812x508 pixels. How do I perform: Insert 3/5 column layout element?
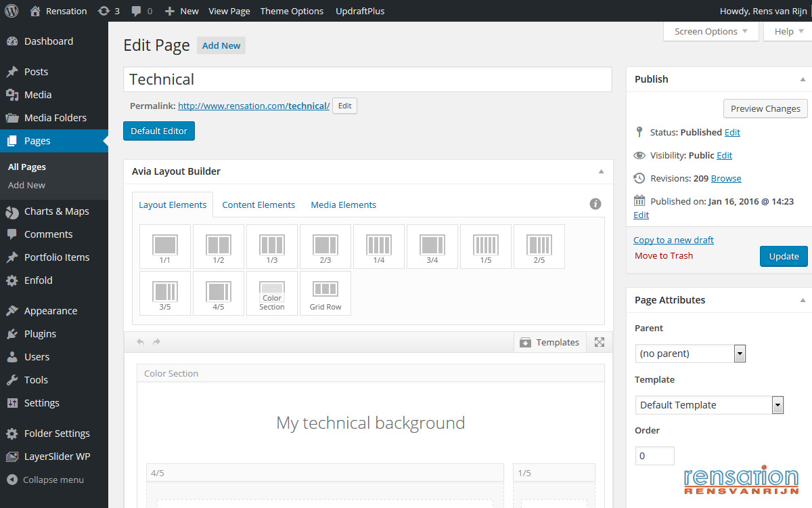[165, 293]
